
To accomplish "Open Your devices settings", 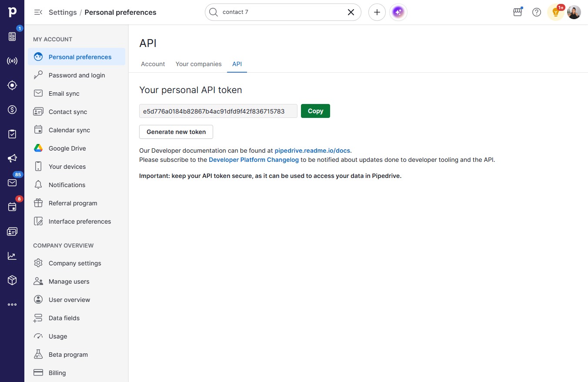I will coord(77,167).
